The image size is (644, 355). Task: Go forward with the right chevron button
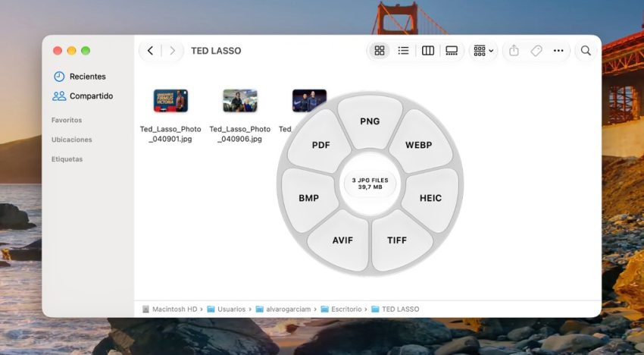(x=173, y=51)
